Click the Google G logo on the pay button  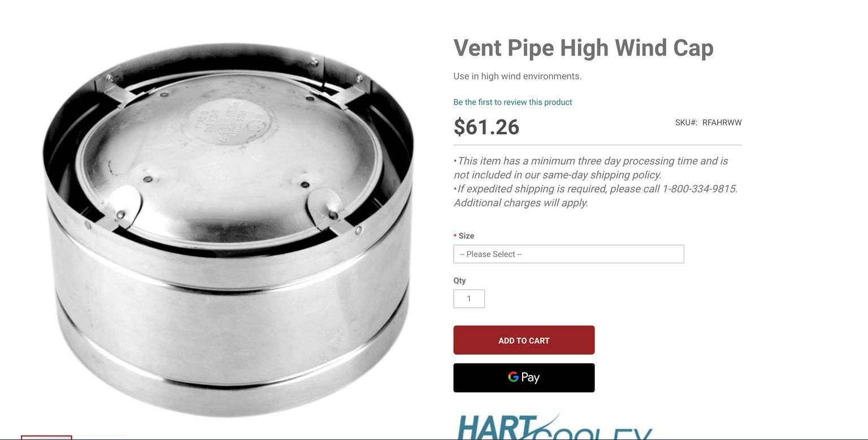coord(513,377)
